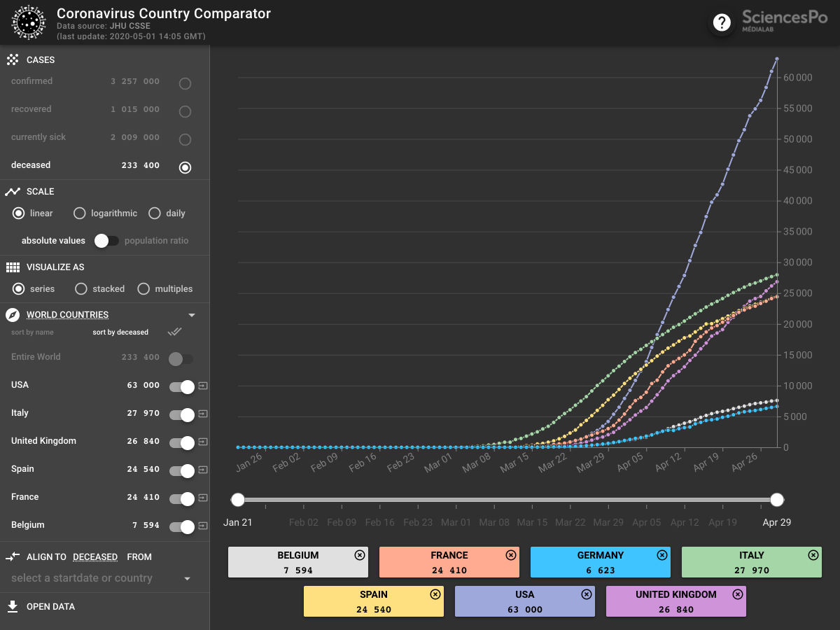Expand the World Countries dropdown arrow
The image size is (840, 630).
point(191,315)
